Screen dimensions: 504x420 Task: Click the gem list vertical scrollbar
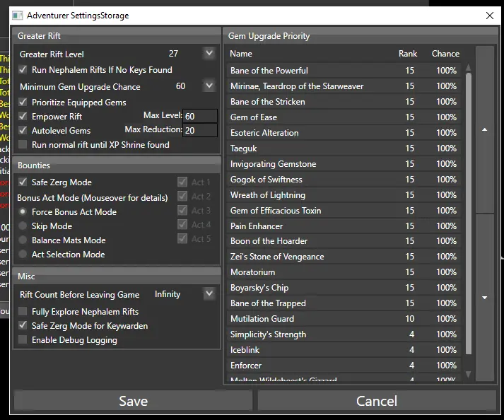point(467,212)
